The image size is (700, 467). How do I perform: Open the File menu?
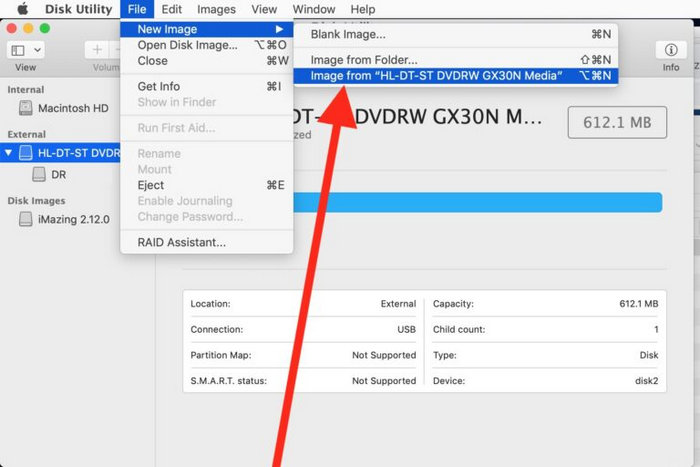pos(137,9)
